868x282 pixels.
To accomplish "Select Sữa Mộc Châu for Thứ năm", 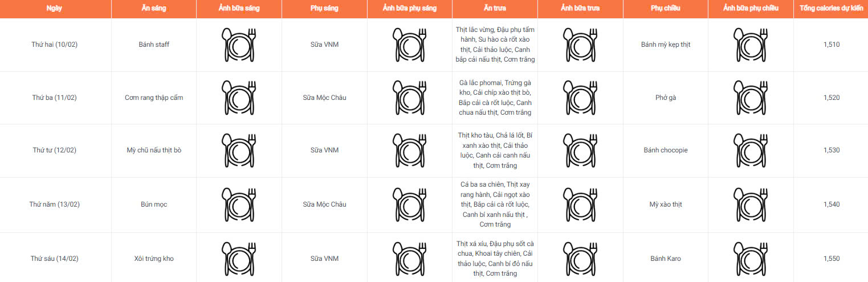I will tap(324, 204).
